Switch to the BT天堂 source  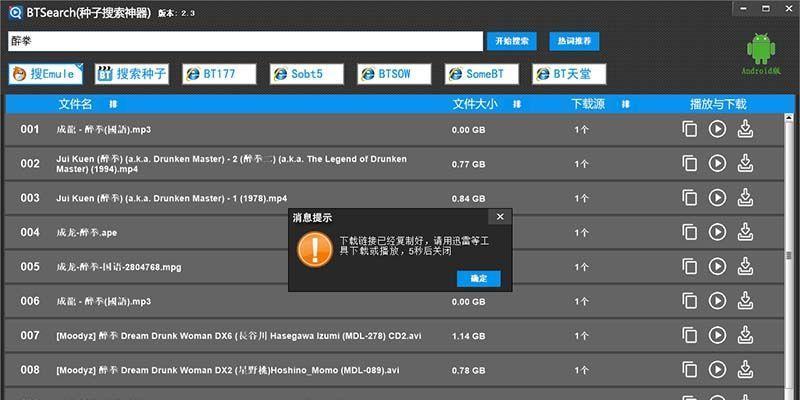pos(569,74)
